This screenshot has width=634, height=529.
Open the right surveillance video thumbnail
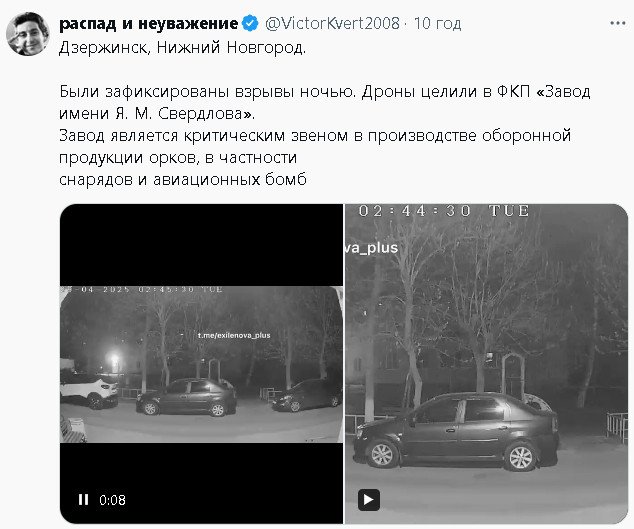pyautogui.click(x=486, y=364)
